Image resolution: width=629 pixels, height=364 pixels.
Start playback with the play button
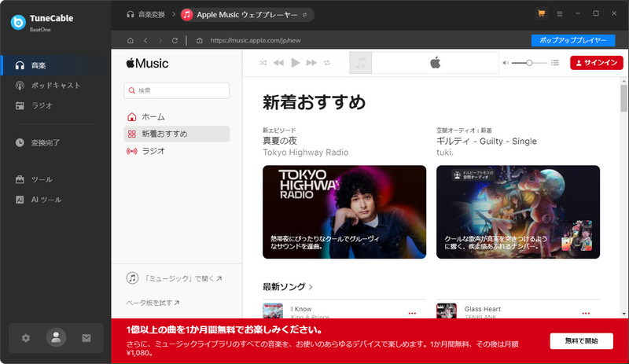[x=296, y=63]
